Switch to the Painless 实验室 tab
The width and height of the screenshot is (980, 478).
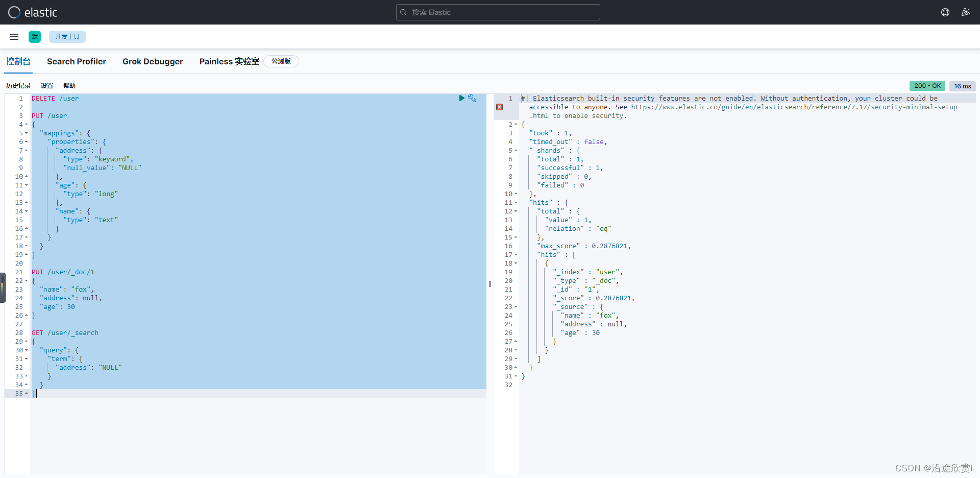pos(229,61)
